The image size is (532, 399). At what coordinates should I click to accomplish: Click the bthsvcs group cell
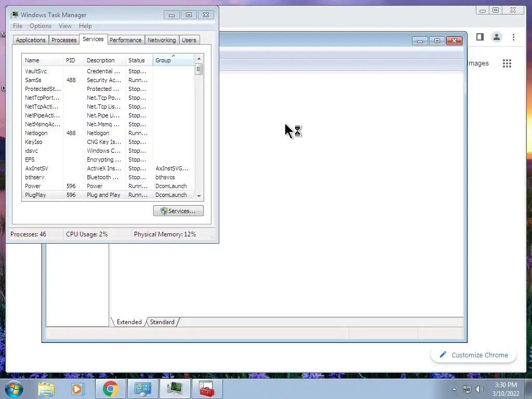pos(165,177)
